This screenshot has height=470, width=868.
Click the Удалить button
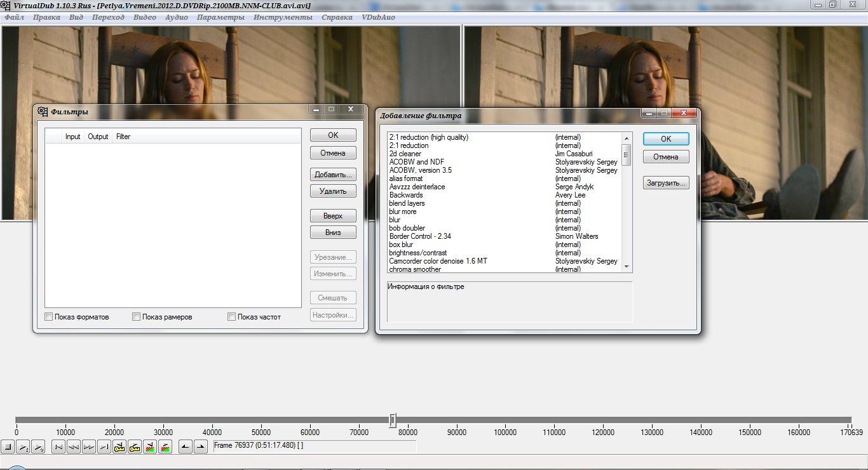coord(333,191)
